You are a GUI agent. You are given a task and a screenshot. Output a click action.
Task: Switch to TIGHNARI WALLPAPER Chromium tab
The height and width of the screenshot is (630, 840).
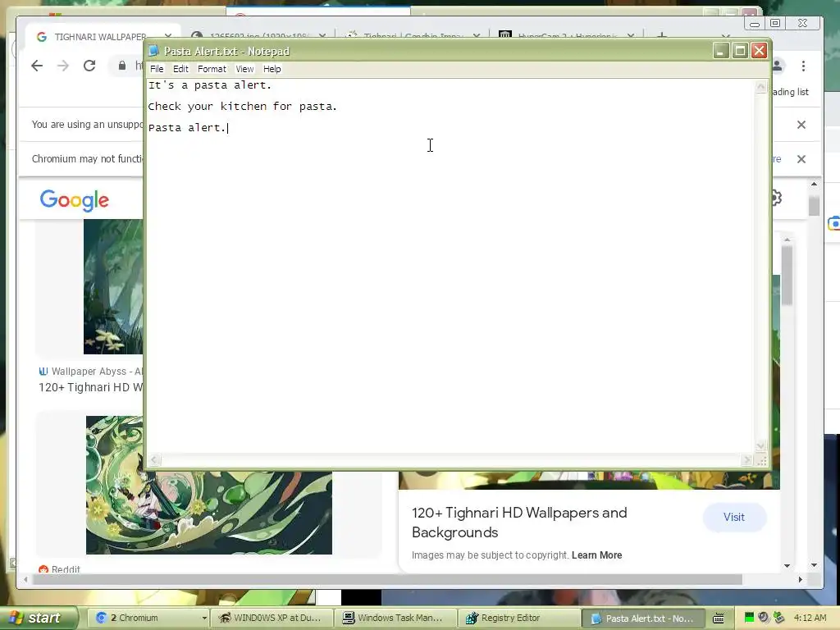99,36
